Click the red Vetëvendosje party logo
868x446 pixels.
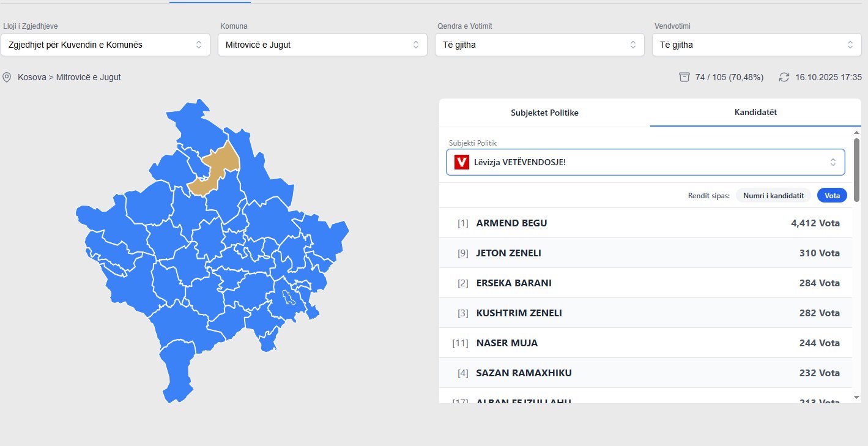point(462,162)
